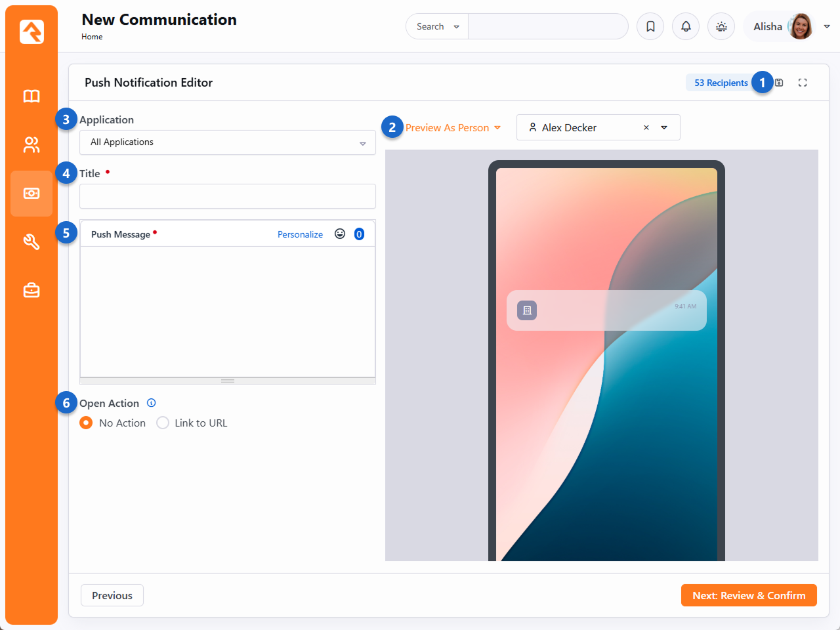
Task: Open the wrench tools icon in the sidebar
Action: (31, 242)
